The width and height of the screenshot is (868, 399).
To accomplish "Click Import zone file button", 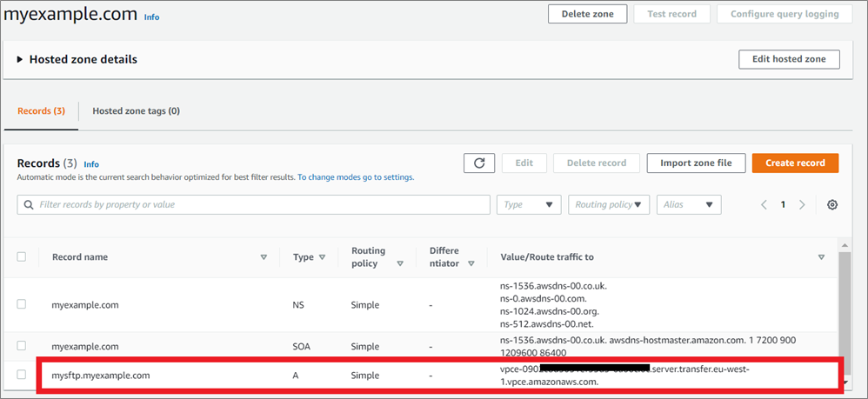I will (696, 163).
